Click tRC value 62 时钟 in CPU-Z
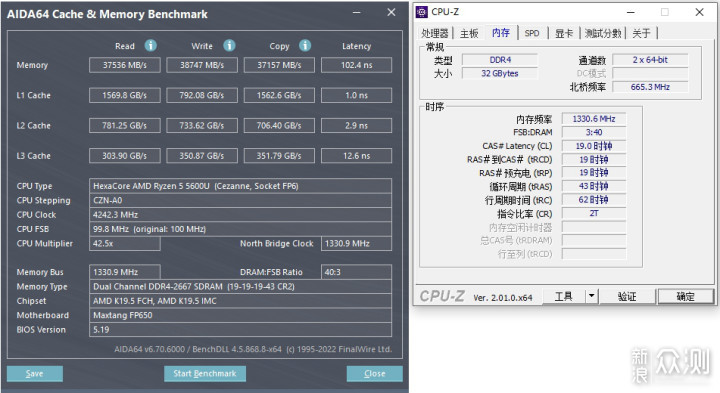Screen dimensions: 720x393 [x=594, y=200]
